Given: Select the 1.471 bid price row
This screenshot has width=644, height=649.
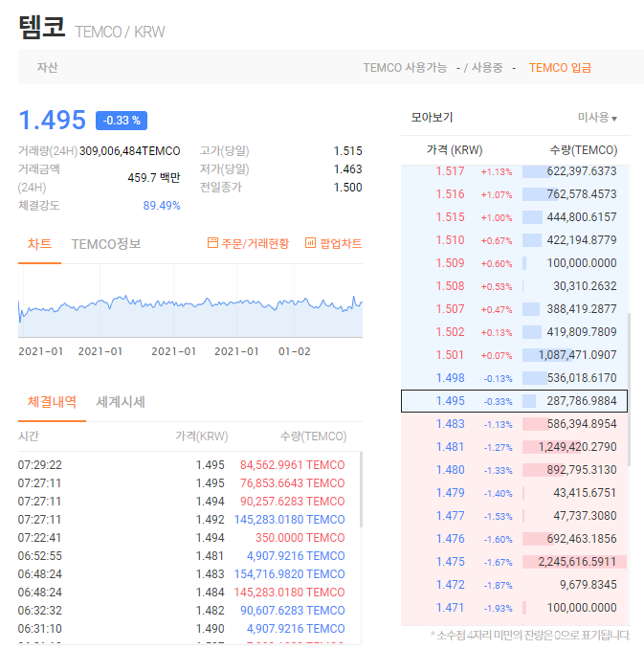Looking at the screenshot, I should [x=514, y=608].
